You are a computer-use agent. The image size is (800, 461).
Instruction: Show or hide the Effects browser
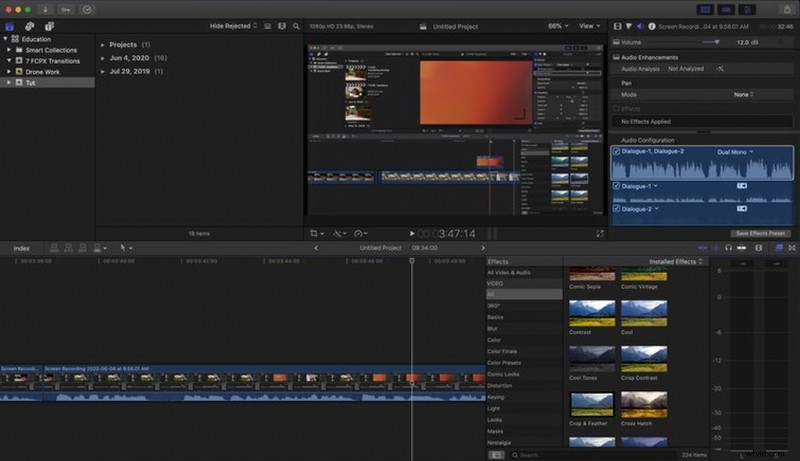tap(779, 248)
